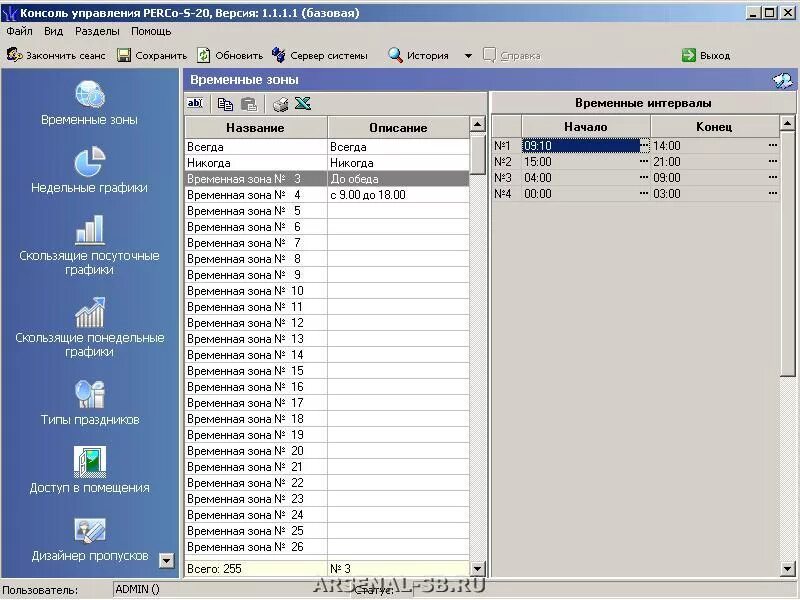
Task: Open Сервер системы from the toolbar
Action: coord(320,55)
